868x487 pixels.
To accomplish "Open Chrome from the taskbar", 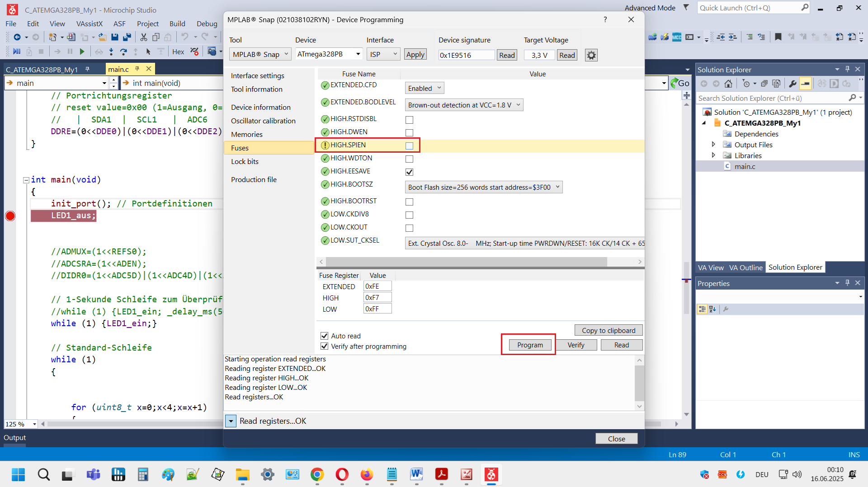I will click(x=317, y=474).
